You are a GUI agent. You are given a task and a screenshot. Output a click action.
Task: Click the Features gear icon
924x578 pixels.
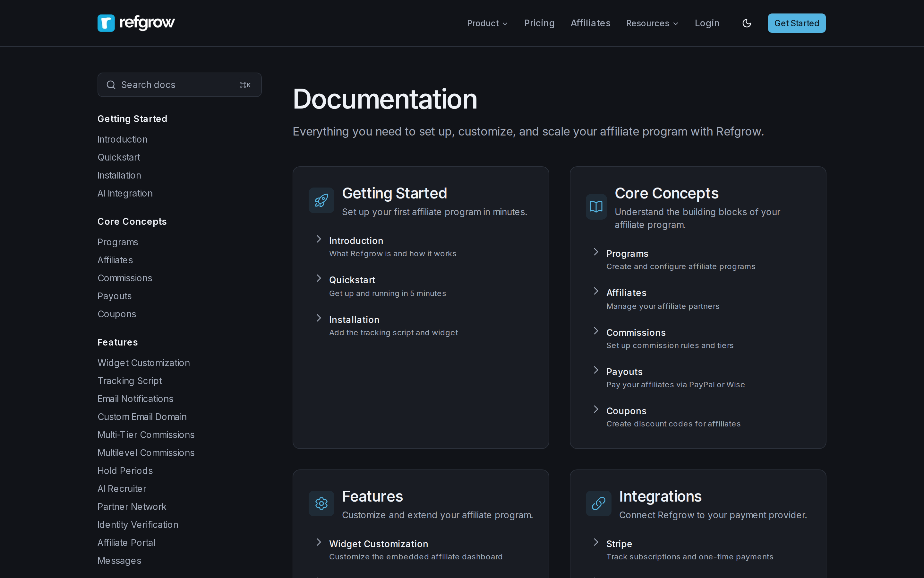tap(321, 504)
